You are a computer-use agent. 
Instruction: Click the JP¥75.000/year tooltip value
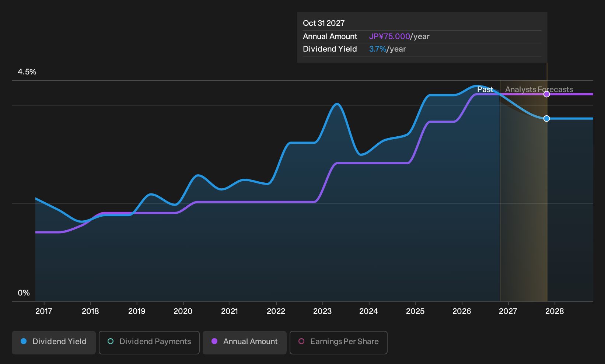399,36
